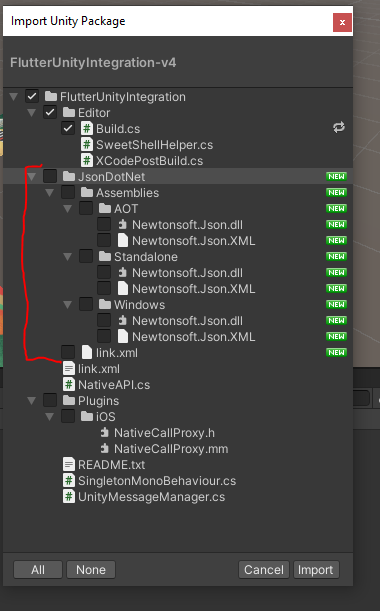Check the AOT folder checkbox
This screenshot has height=611, width=380.
tap(86, 208)
